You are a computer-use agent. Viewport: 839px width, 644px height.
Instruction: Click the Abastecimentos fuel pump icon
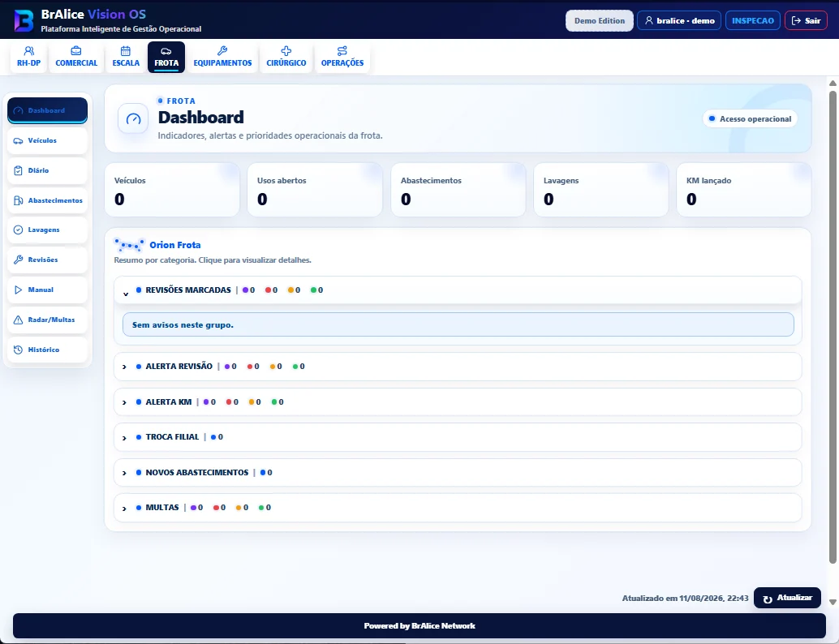click(x=18, y=200)
